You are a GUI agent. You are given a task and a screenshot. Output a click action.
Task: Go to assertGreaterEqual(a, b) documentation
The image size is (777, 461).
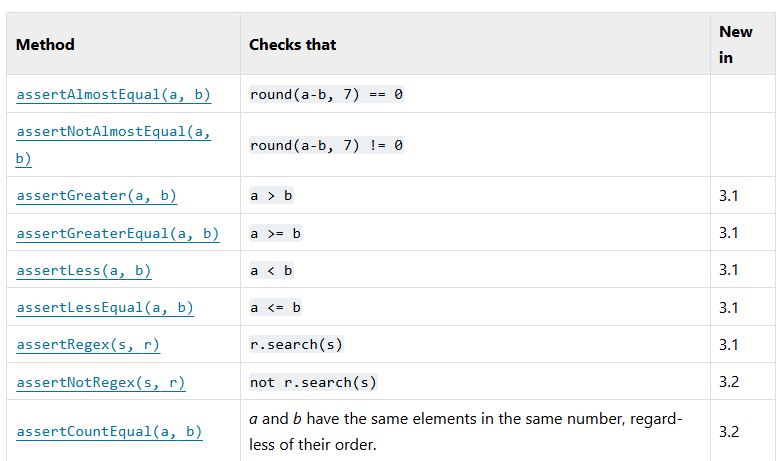(x=117, y=233)
